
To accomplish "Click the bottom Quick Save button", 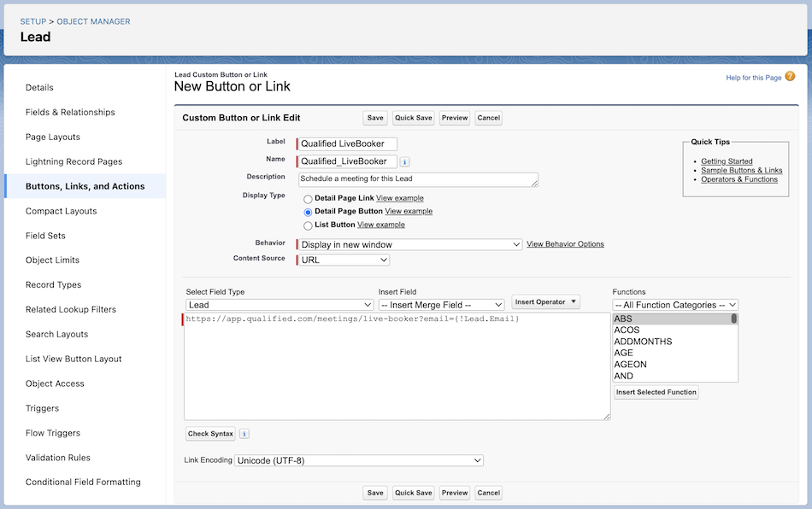I will coord(413,493).
